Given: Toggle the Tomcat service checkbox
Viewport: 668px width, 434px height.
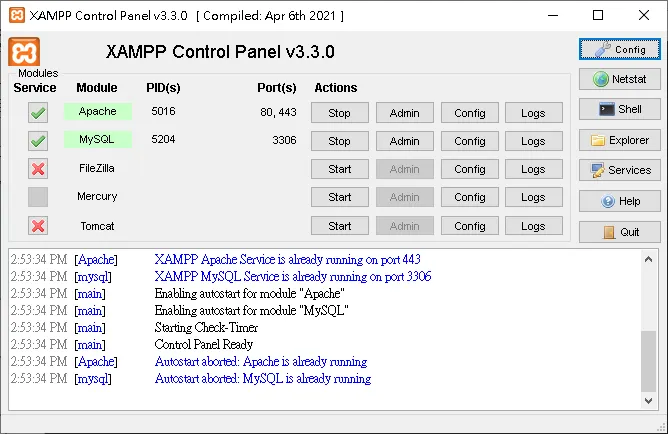Looking at the screenshot, I should pos(38,226).
